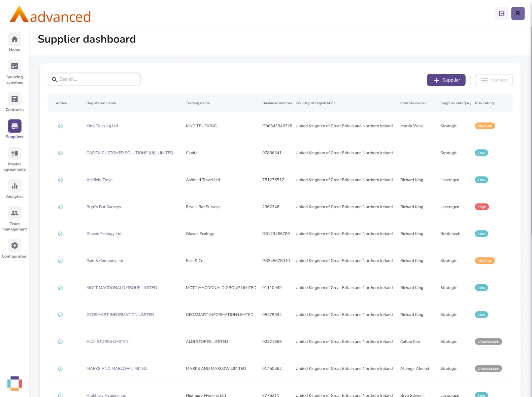Toggle active checkmark for Ashfield Travel

(x=60, y=180)
